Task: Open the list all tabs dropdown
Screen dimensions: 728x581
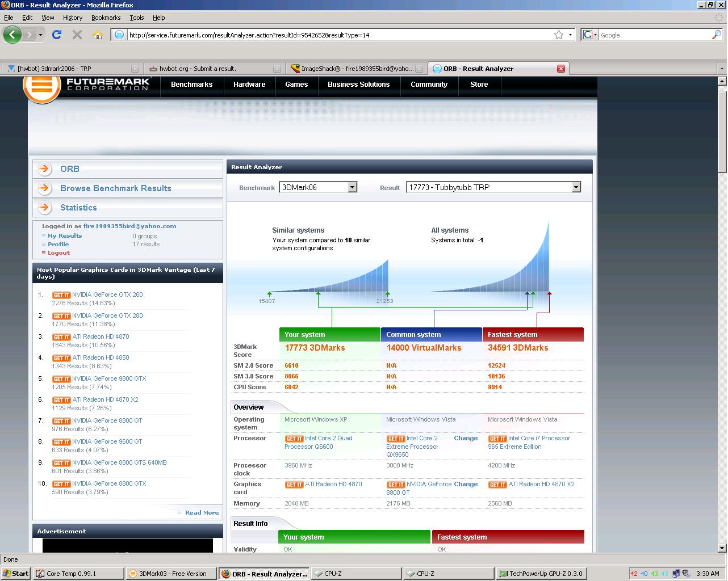Action: [722, 69]
